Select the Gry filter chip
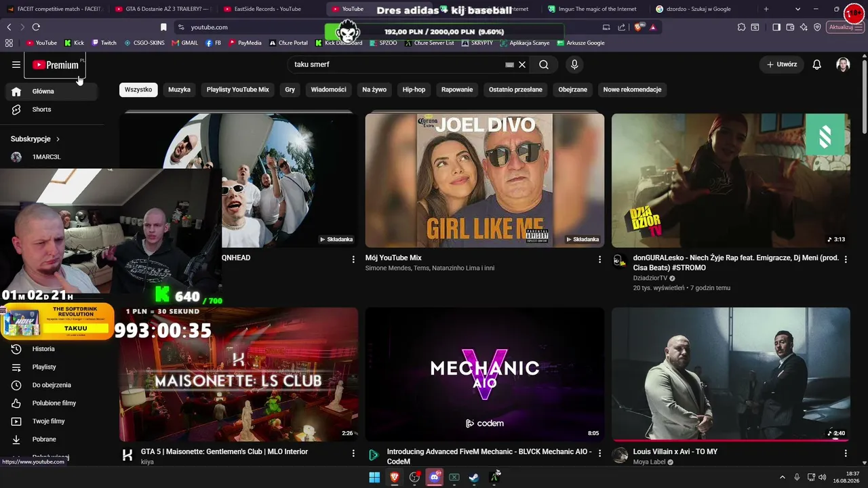Screen dimensions: 868x488 tap(290, 89)
